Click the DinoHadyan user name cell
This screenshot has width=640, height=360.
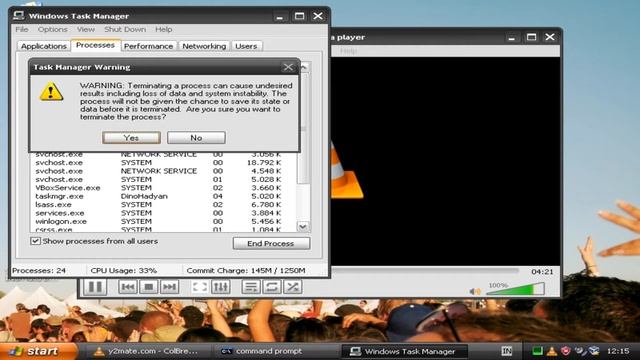pyautogui.click(x=144, y=196)
